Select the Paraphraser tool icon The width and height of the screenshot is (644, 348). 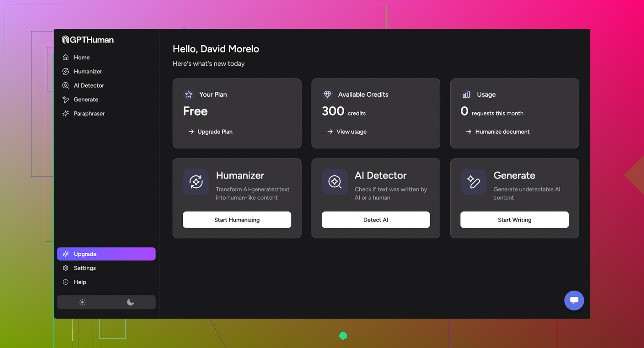click(x=66, y=113)
